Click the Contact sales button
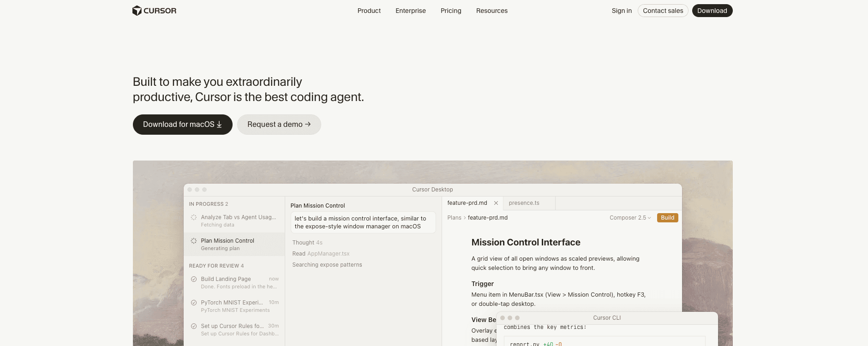This screenshot has height=346, width=868. [663, 11]
